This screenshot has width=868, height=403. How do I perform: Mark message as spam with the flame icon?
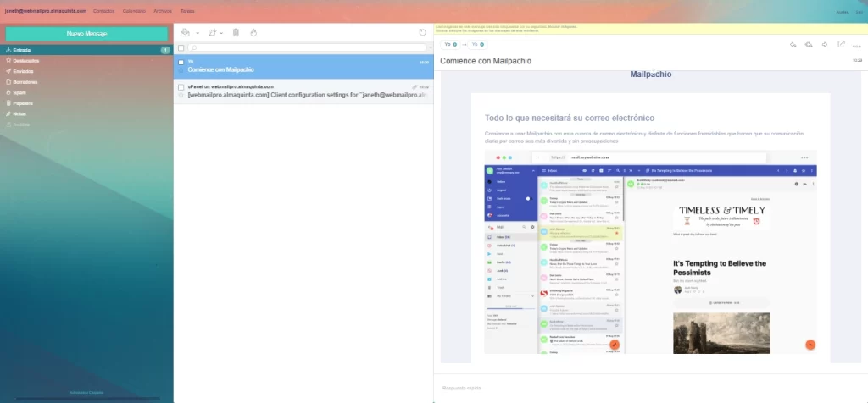[253, 33]
